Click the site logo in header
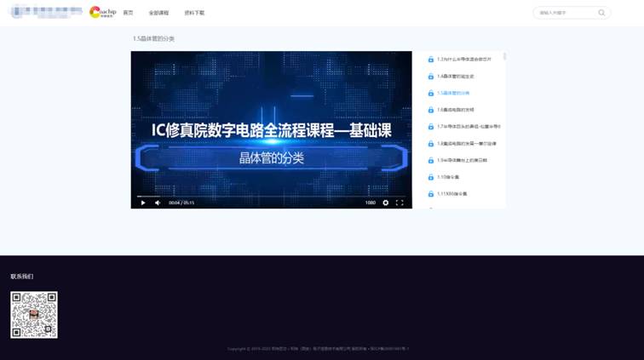Image resolution: width=644 pixels, height=360 pixels. (103, 13)
